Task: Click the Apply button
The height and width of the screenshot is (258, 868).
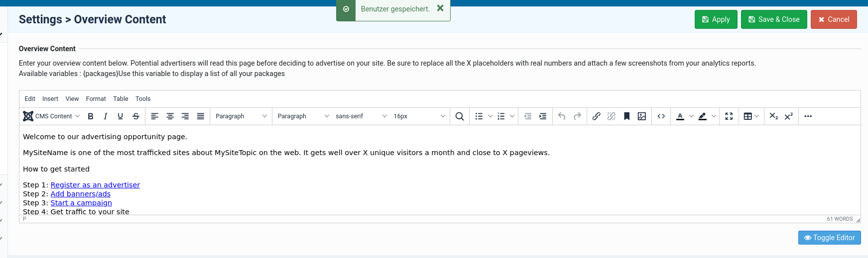Action: pos(716,19)
